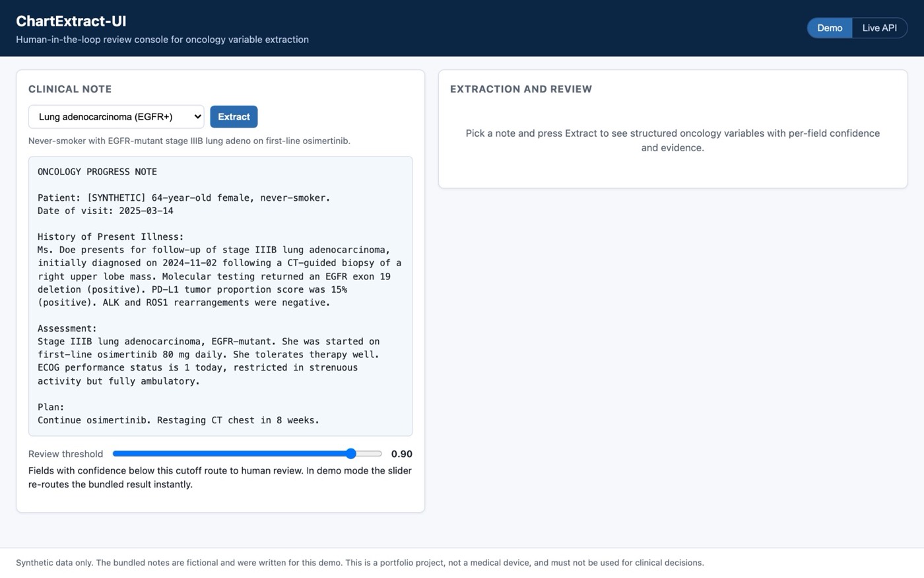Switch to Live API mode
The image size is (924, 578).
point(879,28)
